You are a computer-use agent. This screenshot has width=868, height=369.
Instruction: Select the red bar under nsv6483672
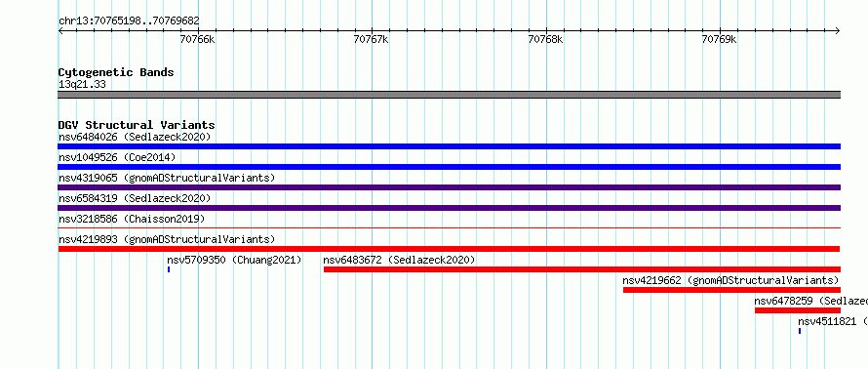[x=582, y=269]
